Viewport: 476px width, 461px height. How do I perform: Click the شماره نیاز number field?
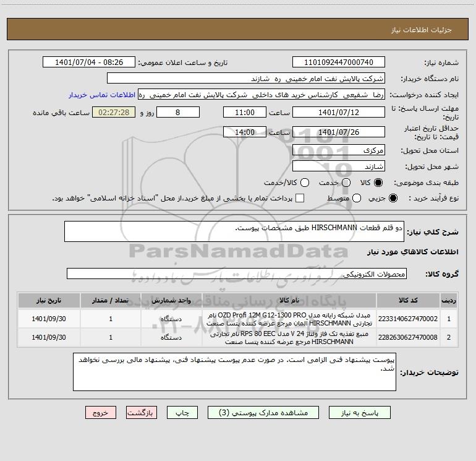(339, 62)
